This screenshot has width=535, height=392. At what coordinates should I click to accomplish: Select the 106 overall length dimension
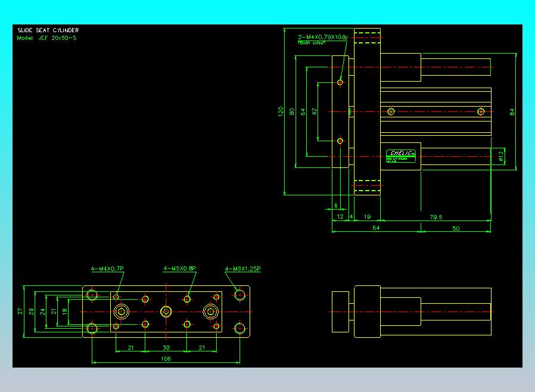(166, 359)
